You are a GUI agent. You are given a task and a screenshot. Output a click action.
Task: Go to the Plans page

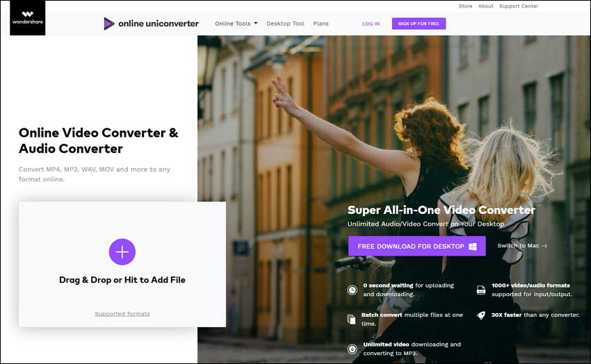pyautogui.click(x=321, y=24)
